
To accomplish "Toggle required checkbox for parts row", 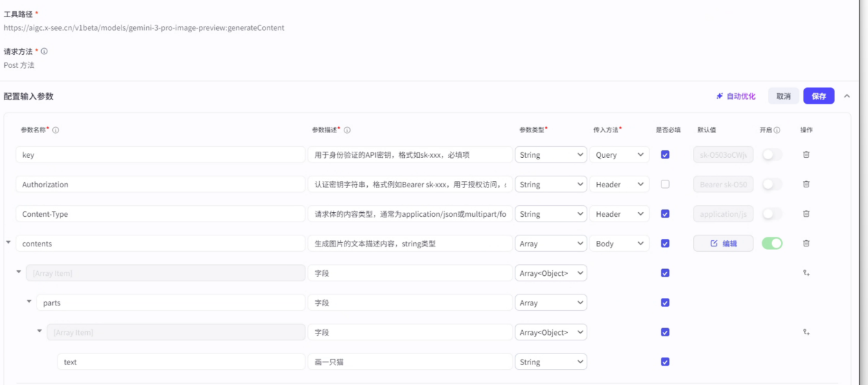I will 665,303.
